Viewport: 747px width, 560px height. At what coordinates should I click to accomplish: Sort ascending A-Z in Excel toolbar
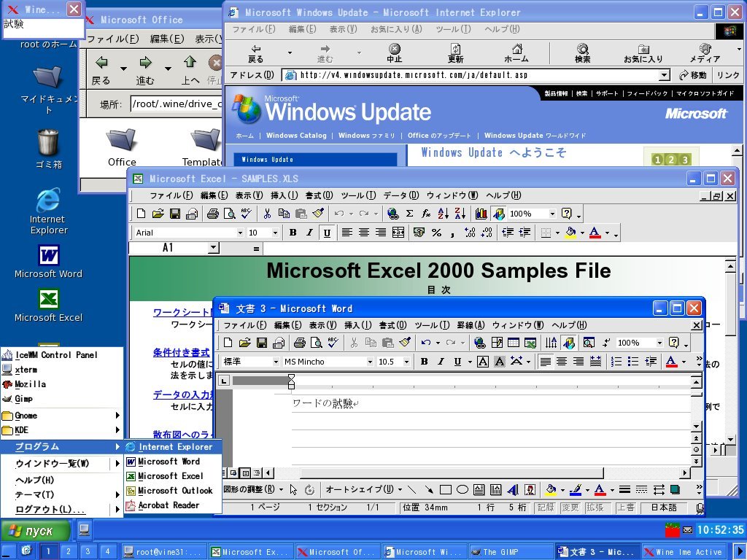coord(443,214)
